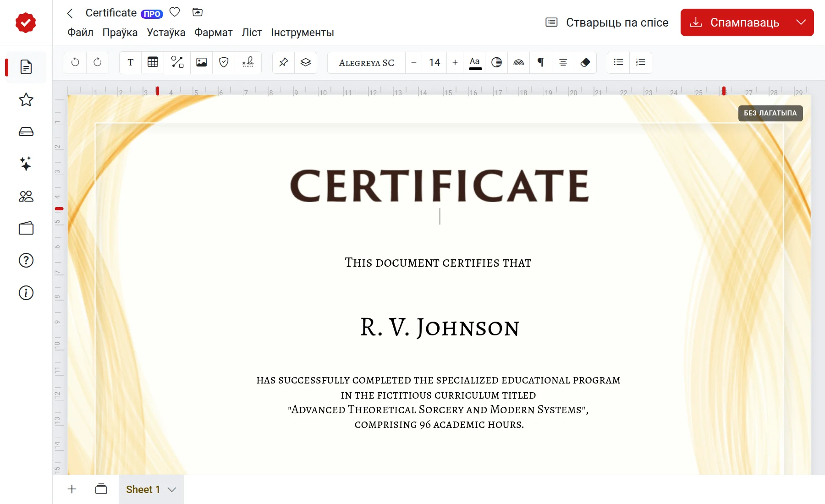Apply a numbered list
Image resolution: width=825 pixels, height=504 pixels.
641,62
